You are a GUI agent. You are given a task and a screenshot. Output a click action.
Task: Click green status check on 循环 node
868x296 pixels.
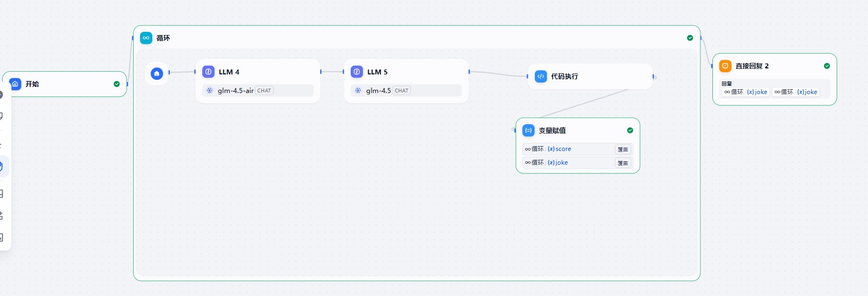(x=690, y=38)
